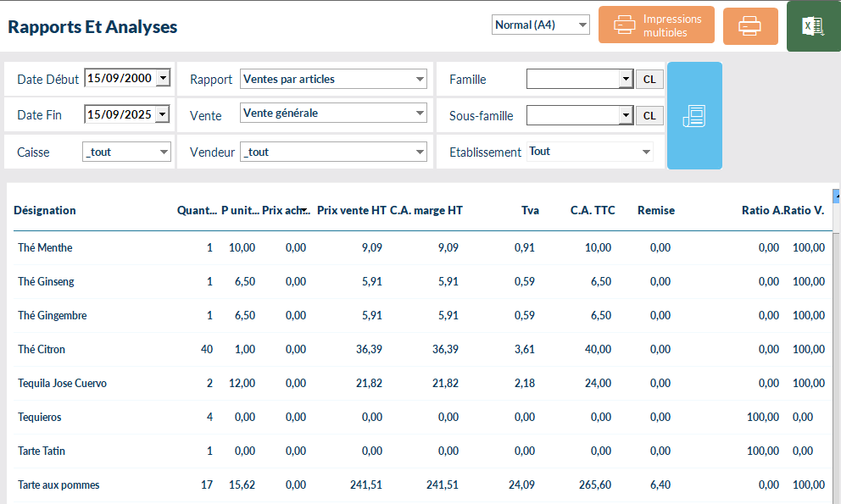Click the C.A. TTC column header
Screen dimensions: 841x504
coord(592,211)
